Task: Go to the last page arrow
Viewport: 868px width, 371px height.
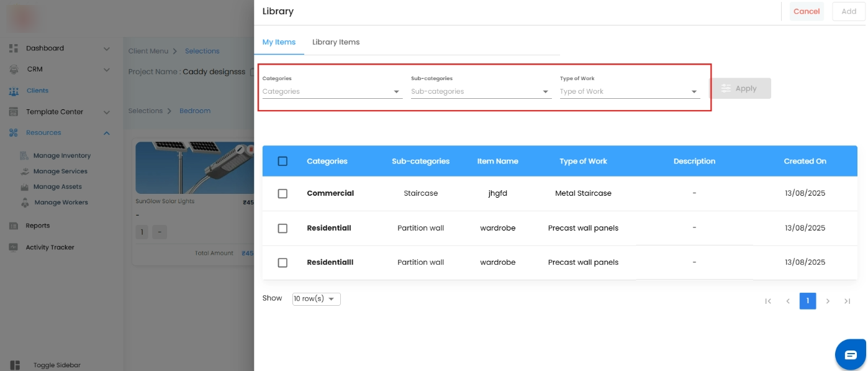Action: (x=847, y=301)
